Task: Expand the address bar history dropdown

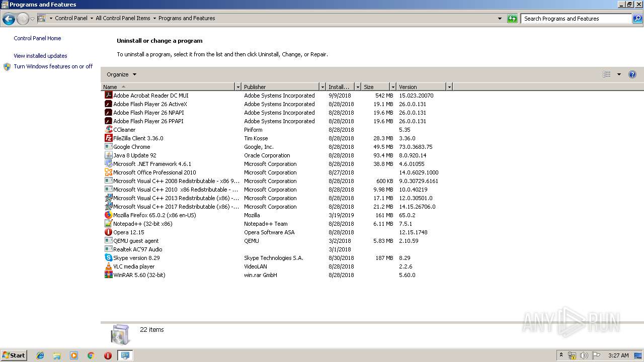Action: [x=500, y=19]
